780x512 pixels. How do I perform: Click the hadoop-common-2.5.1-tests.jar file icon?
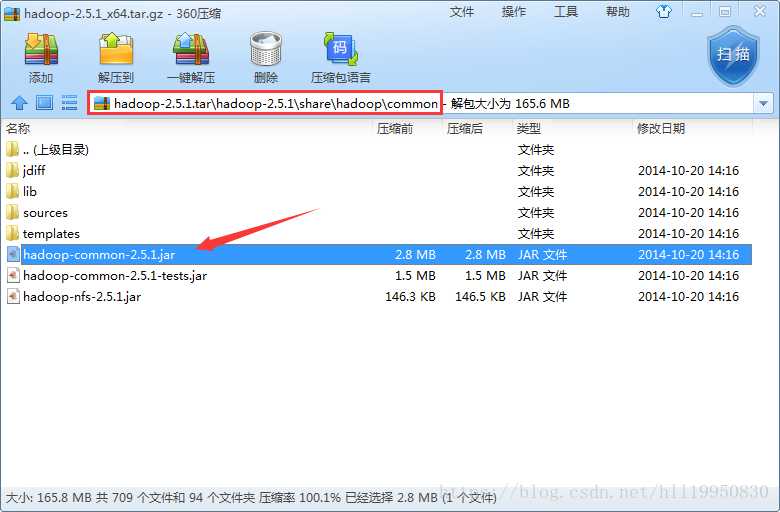[13, 275]
